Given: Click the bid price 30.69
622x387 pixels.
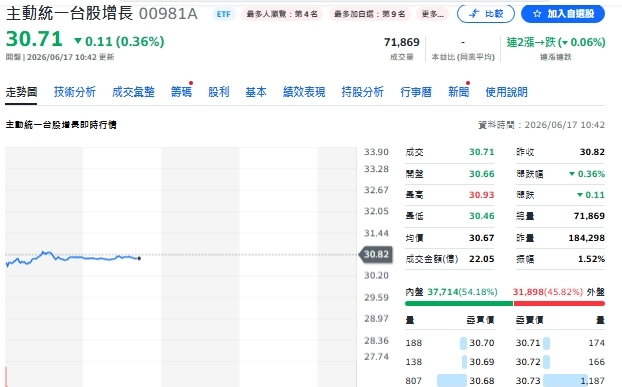Looking at the screenshot, I should click(482, 362).
